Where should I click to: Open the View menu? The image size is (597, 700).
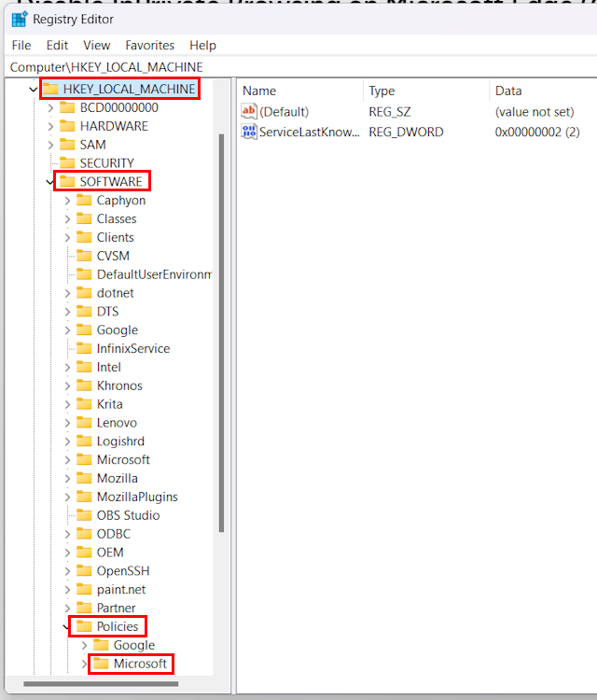pos(96,45)
